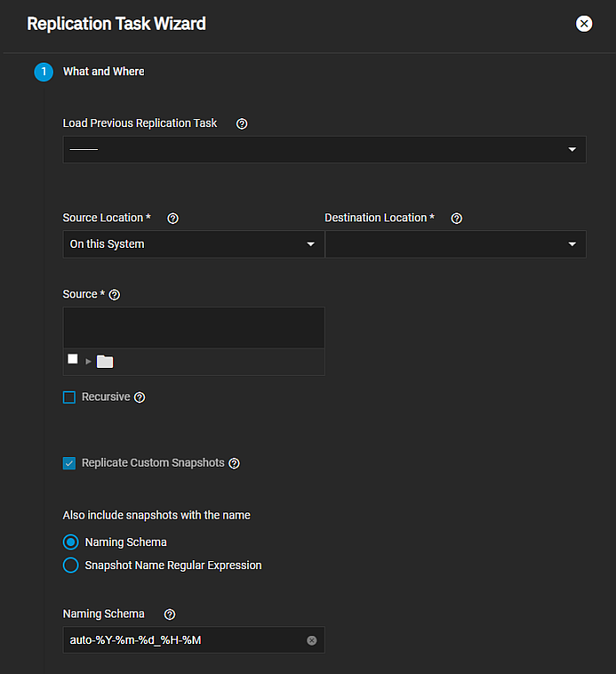Click help icon for Load Previous Replication Task
616x674 pixels.
pyautogui.click(x=242, y=124)
